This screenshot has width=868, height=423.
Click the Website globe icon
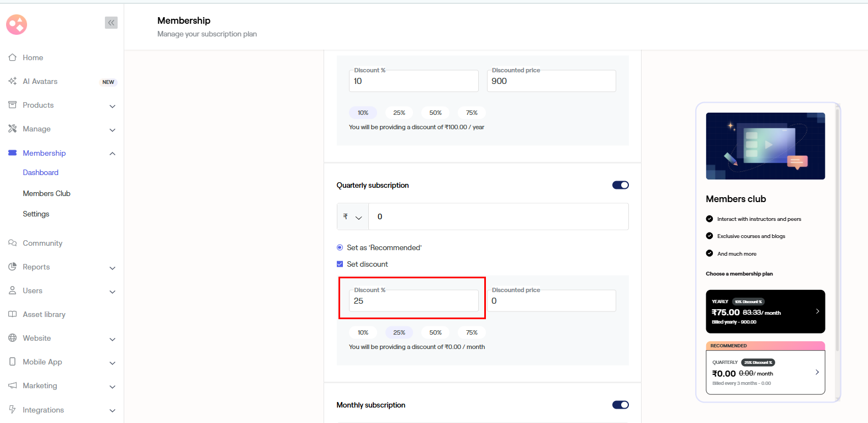[13, 338]
